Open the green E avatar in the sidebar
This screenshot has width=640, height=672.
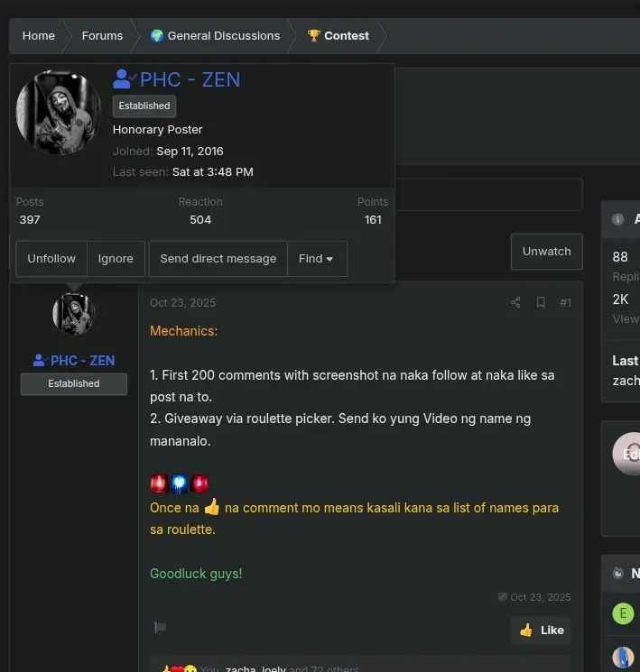click(x=623, y=613)
